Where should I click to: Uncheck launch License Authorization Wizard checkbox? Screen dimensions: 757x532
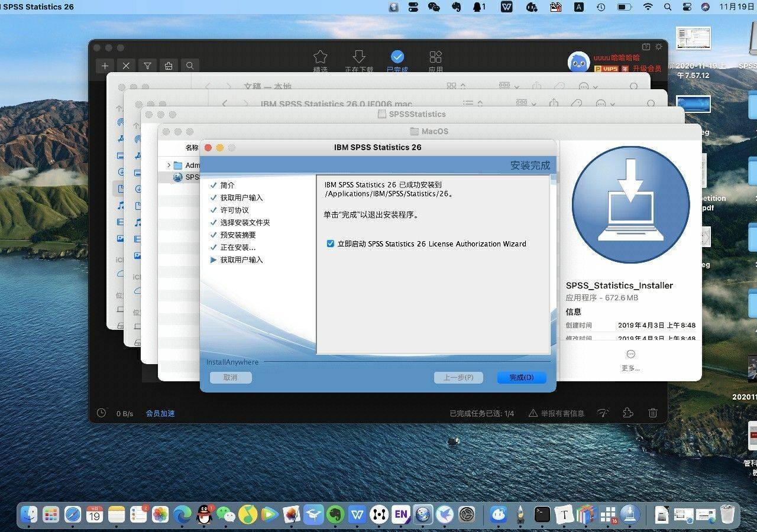coord(331,244)
